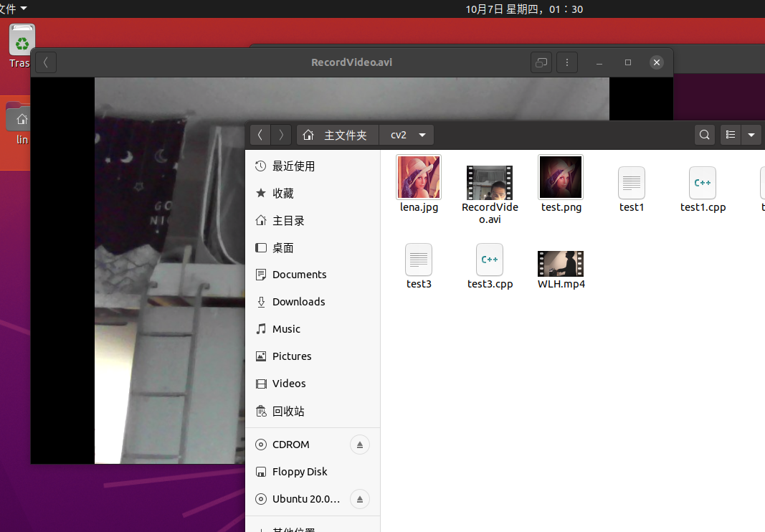Select the test.png thumbnail
This screenshot has width=765, height=532.
point(561,177)
